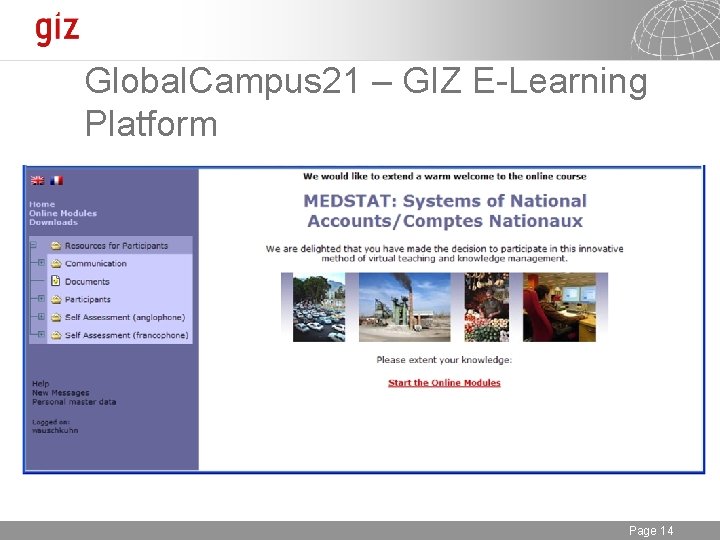This screenshot has width=720, height=540.
Task: Expand the Self Assessment (francophone) node
Action: point(41,334)
